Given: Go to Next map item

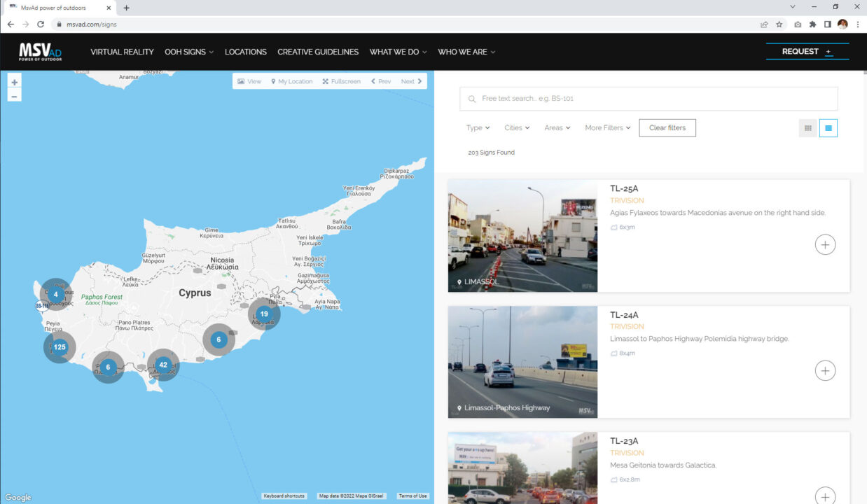Looking at the screenshot, I should coord(412,81).
